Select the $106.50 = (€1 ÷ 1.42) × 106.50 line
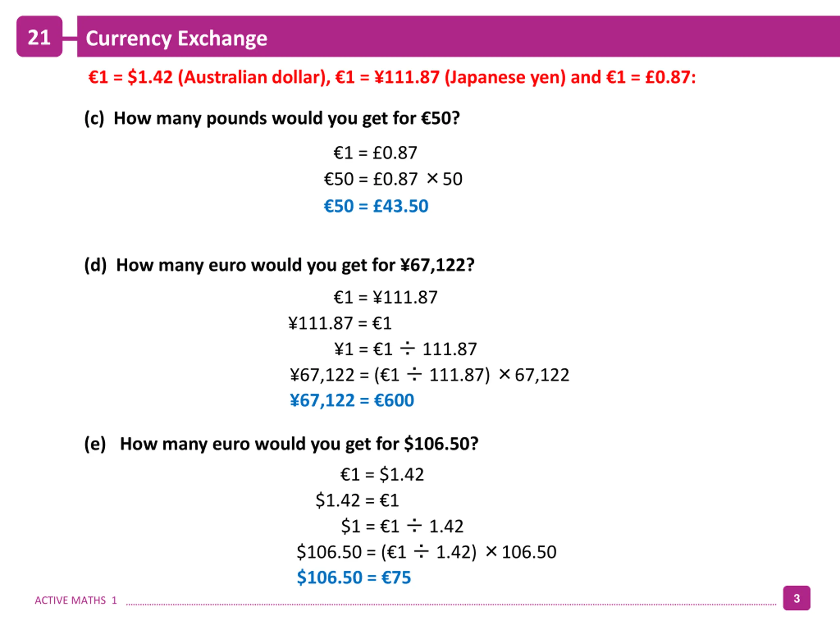Viewport: 840px width, 630px height. [427, 552]
